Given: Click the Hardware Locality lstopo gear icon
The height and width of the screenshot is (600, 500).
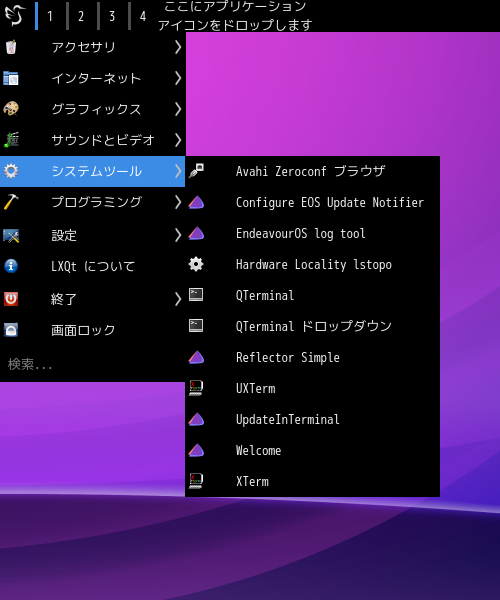Looking at the screenshot, I should [196, 264].
